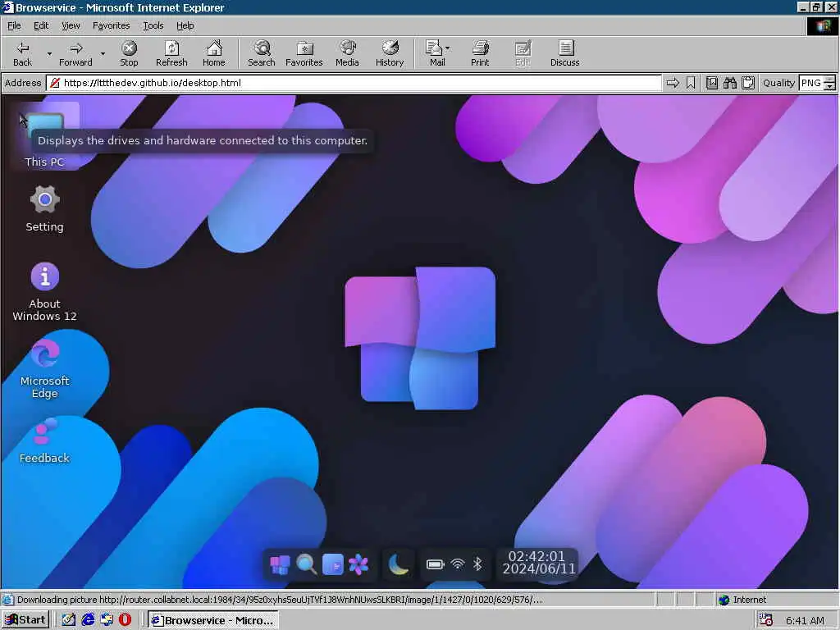Click the Internet zone status indicator
The height and width of the screenshot is (630, 840).
pyautogui.click(x=743, y=600)
